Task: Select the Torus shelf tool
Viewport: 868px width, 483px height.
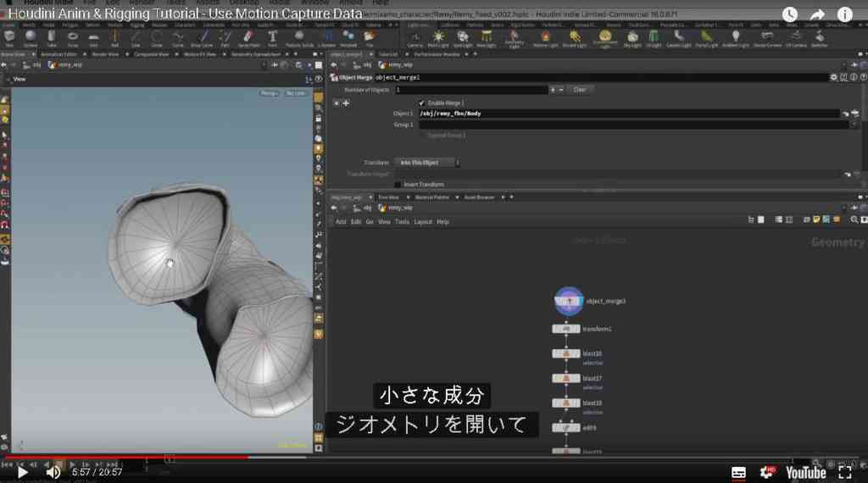Action: pos(73,37)
